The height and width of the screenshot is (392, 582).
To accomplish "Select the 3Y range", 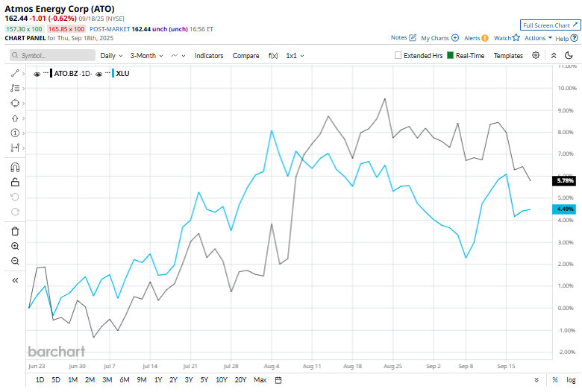I will tap(189, 380).
